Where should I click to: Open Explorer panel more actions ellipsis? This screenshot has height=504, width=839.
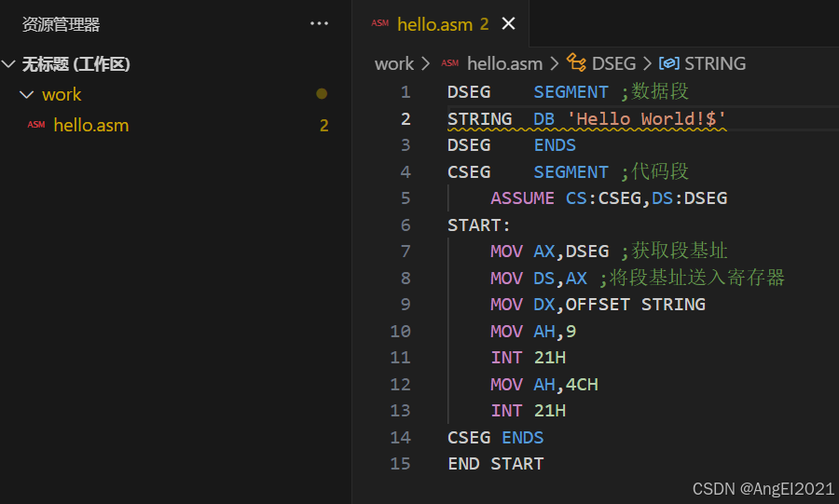pos(319,23)
